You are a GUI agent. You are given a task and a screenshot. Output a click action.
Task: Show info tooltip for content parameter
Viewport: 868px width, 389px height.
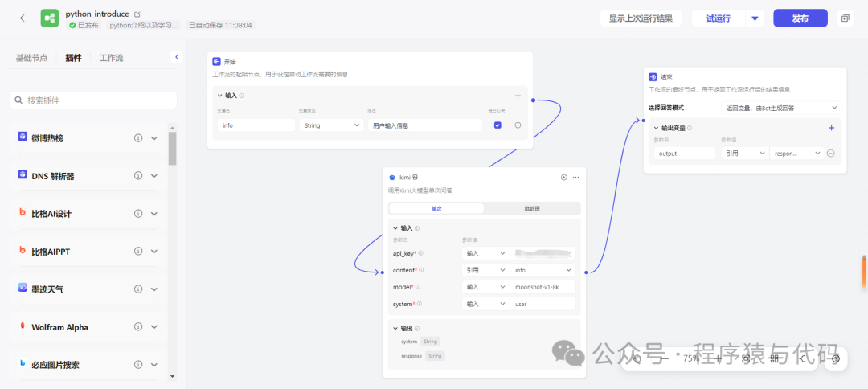pyautogui.click(x=421, y=270)
